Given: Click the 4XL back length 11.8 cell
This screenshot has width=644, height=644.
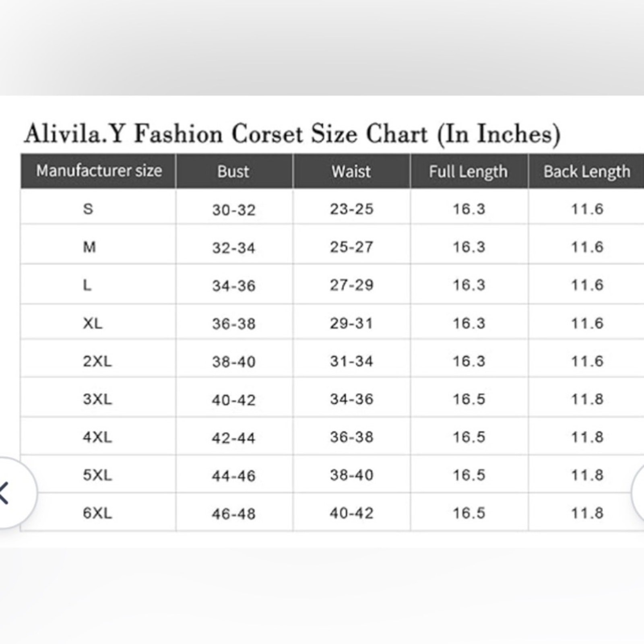Looking at the screenshot, I should tap(587, 437).
